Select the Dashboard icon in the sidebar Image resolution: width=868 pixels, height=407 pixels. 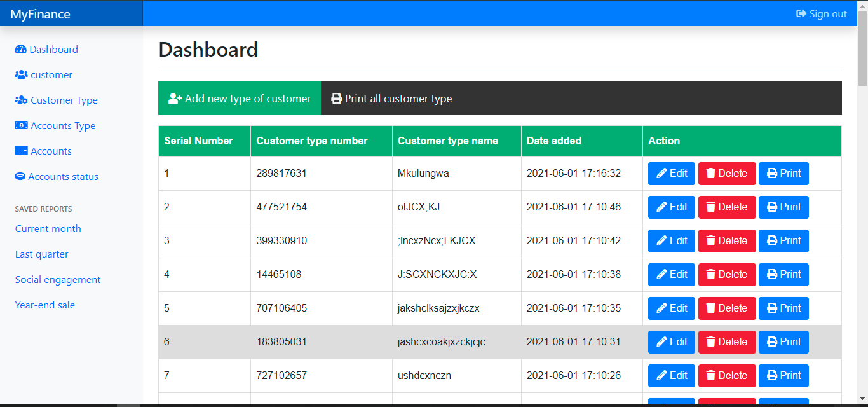pyautogui.click(x=20, y=49)
